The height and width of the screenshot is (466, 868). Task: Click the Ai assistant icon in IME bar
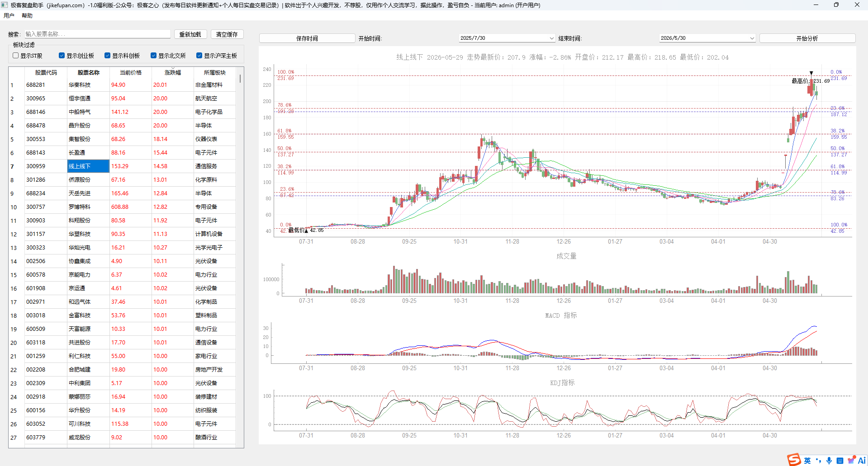tap(862, 461)
